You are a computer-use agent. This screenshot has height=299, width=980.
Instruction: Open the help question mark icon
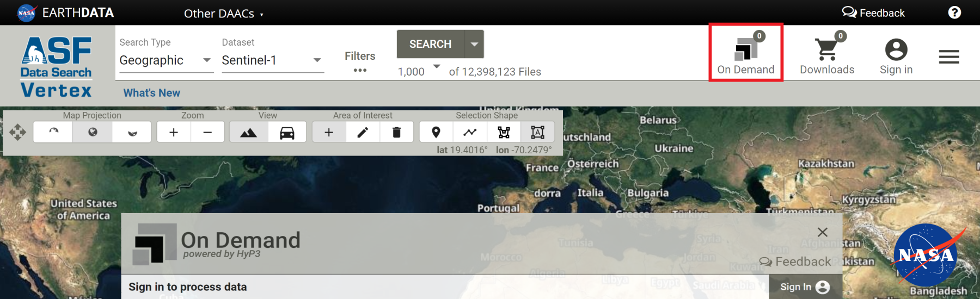pos(954,13)
